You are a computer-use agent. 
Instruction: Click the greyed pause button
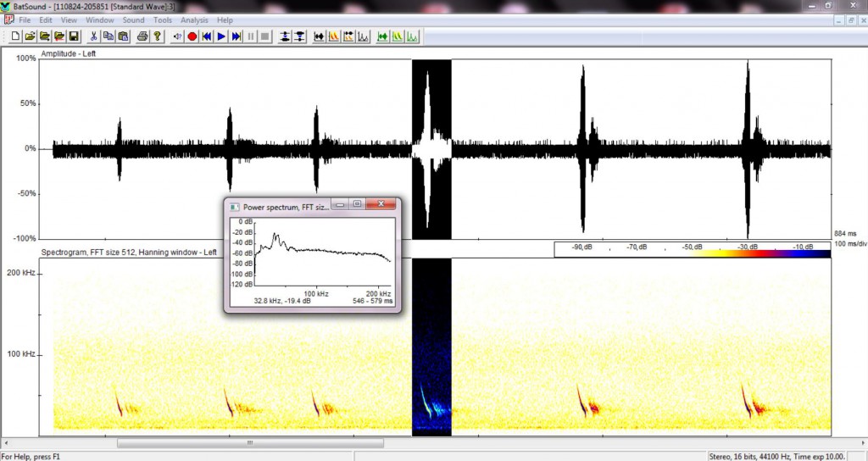[251, 36]
